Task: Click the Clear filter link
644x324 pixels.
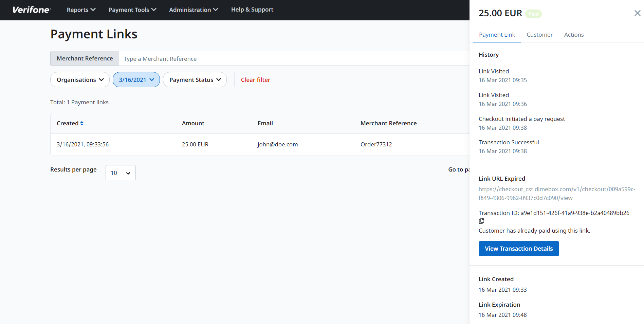Action: [255, 79]
